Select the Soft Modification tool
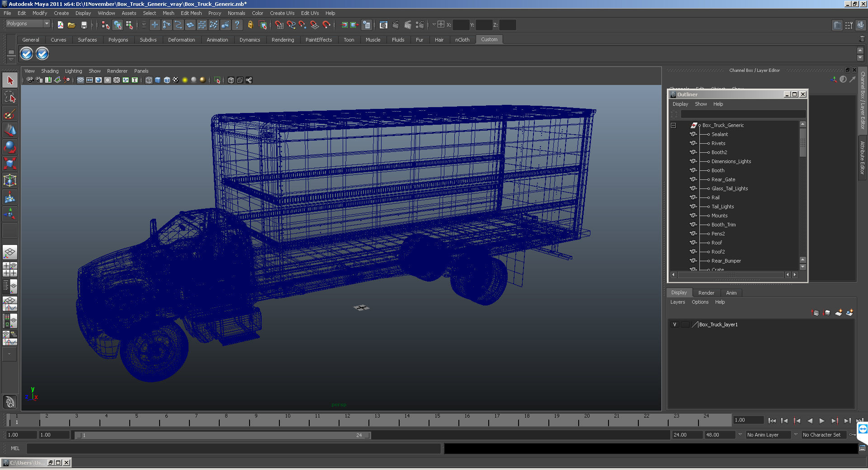 [10, 197]
